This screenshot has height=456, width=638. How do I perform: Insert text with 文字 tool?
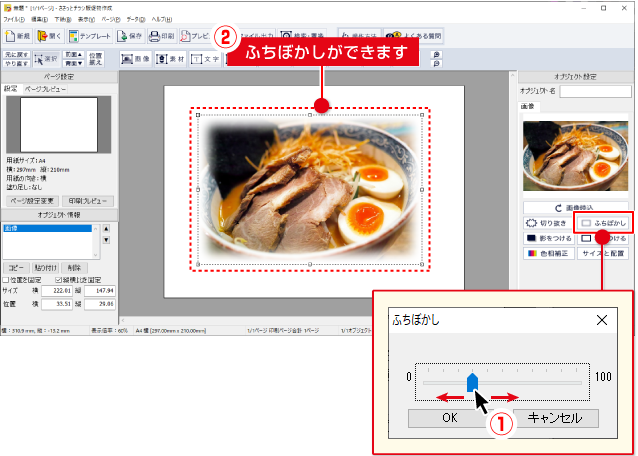[x=205, y=59]
